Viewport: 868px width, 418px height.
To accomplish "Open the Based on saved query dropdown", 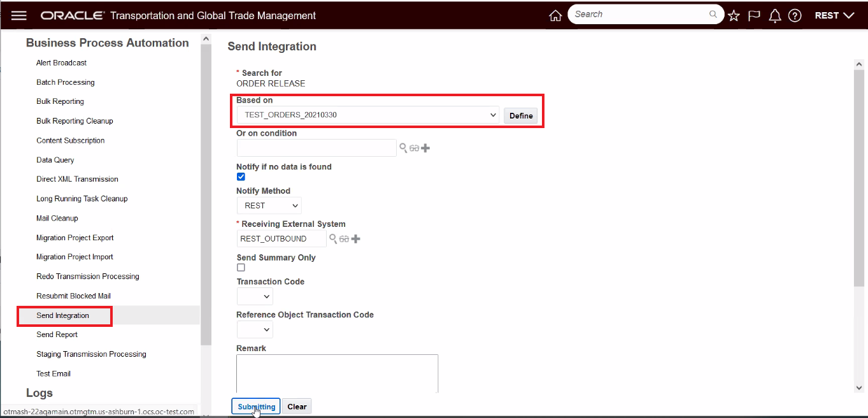I will coord(367,115).
